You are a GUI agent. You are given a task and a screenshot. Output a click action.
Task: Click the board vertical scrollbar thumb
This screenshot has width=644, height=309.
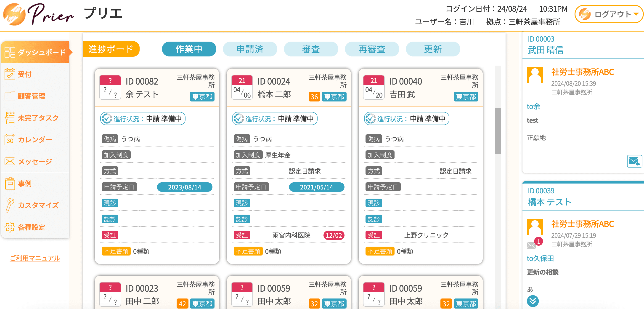[x=498, y=131]
